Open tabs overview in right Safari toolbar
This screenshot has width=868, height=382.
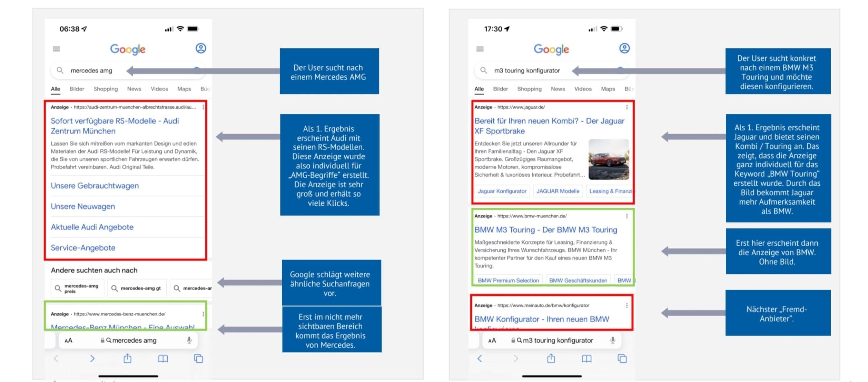pos(622,359)
